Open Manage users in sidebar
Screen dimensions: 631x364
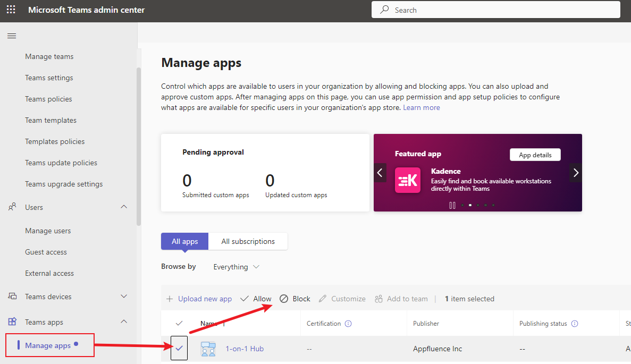[x=48, y=231]
